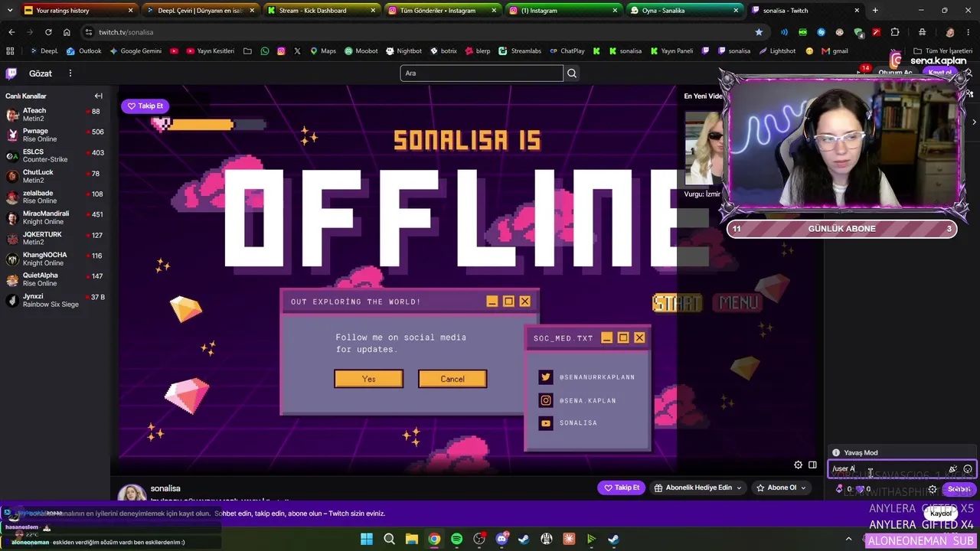Open the Tüm Yer İşaretleri bookmarks folder
Image resolution: width=980 pixels, height=551 pixels.
click(x=942, y=51)
